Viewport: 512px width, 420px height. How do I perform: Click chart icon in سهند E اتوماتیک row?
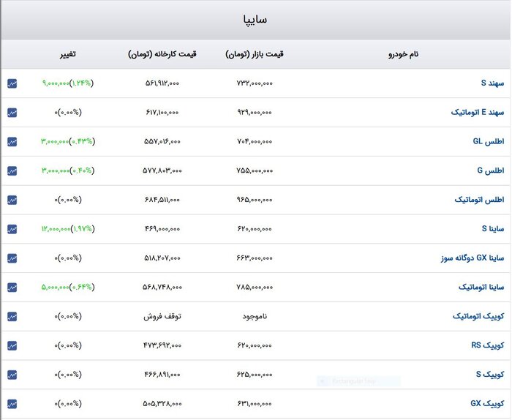(12, 113)
